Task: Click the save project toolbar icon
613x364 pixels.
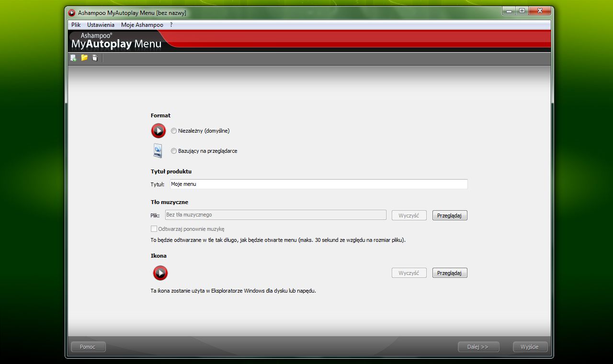Action: click(x=95, y=58)
